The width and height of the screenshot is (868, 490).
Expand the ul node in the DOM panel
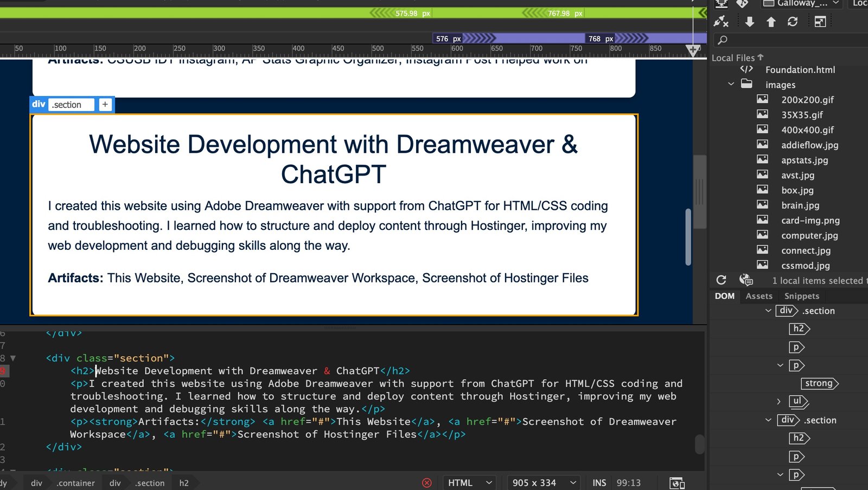click(780, 402)
